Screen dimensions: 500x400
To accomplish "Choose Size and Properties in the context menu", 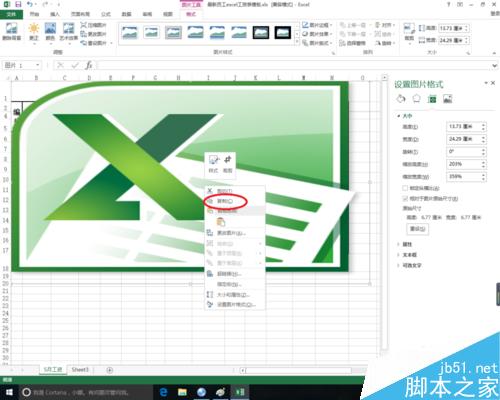I will tap(235, 295).
